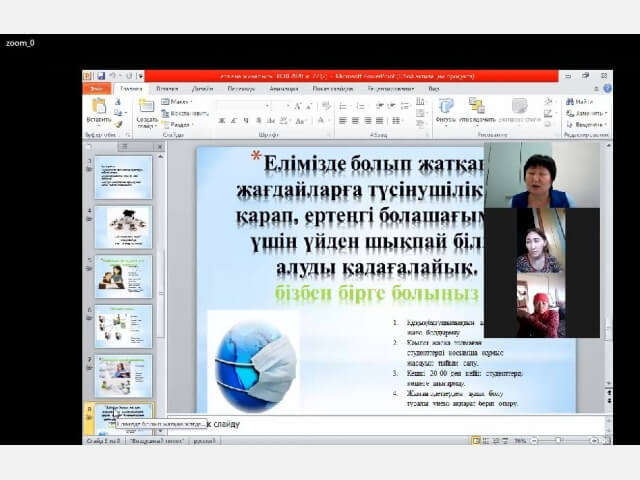Image resolution: width=640 pixels, height=480 pixels.
Task: Click the character spacing icon
Action: (x=284, y=121)
